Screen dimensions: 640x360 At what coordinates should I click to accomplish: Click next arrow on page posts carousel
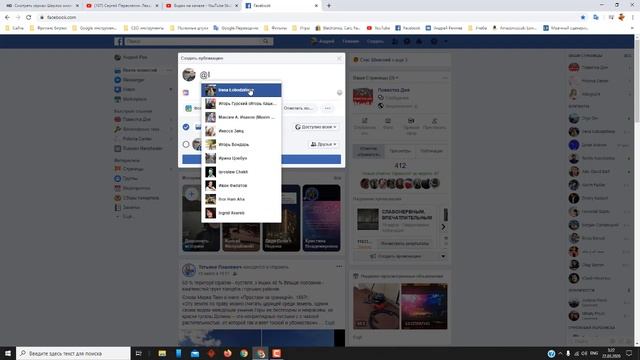(443, 227)
